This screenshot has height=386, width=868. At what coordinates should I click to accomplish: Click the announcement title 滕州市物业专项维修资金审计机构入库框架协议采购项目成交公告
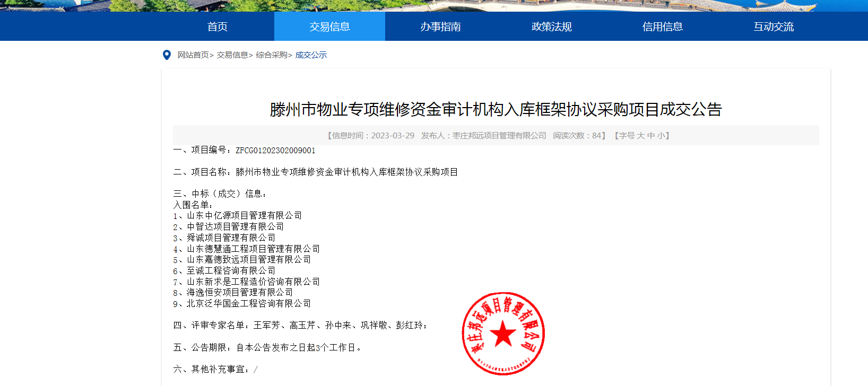[496, 109]
